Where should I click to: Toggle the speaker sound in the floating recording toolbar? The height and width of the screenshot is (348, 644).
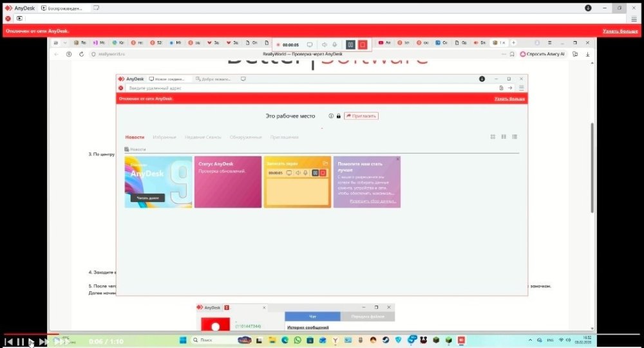pos(324,45)
